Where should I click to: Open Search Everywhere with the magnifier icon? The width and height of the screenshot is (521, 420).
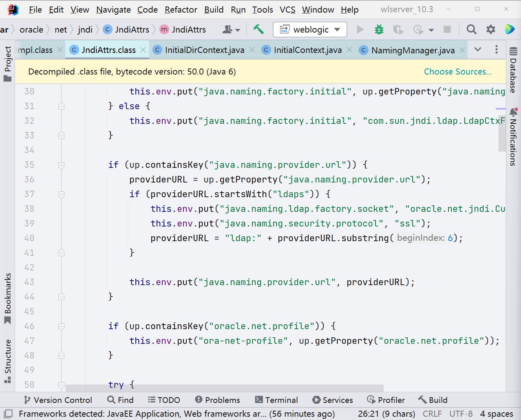[471, 29]
